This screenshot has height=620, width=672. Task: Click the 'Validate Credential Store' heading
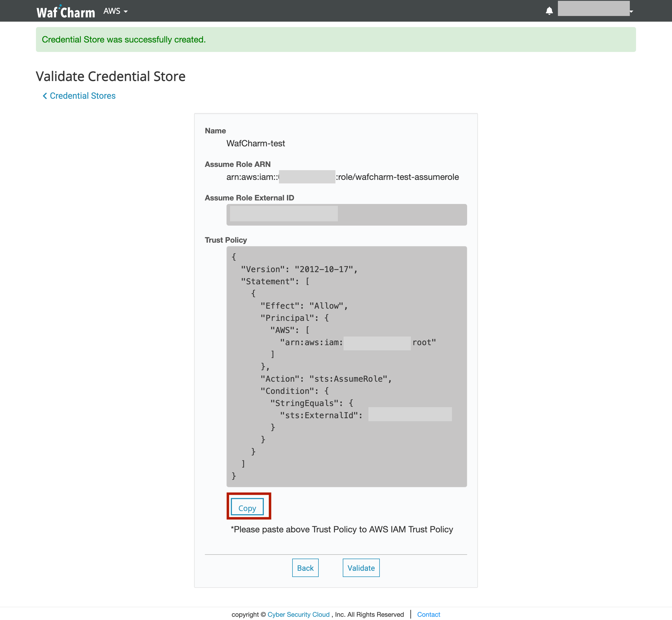(111, 77)
